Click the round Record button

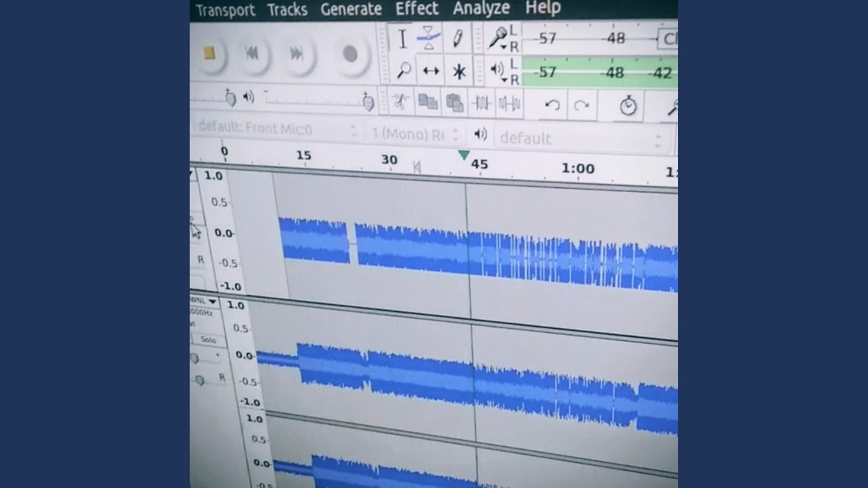[350, 54]
